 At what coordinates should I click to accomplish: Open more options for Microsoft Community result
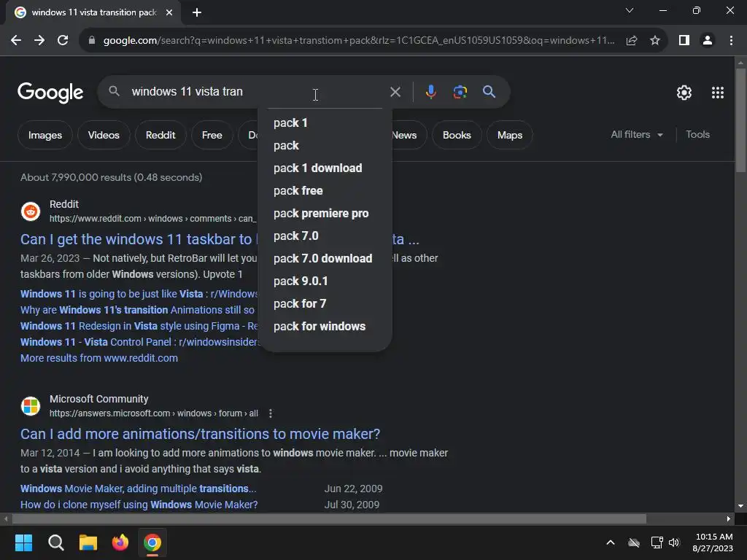click(x=271, y=413)
